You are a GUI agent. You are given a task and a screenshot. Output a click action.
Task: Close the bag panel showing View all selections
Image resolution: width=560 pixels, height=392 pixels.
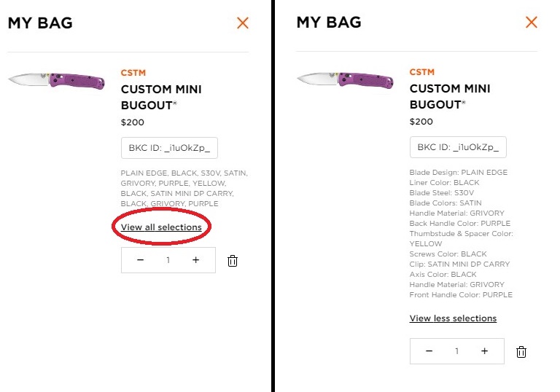[x=243, y=23]
